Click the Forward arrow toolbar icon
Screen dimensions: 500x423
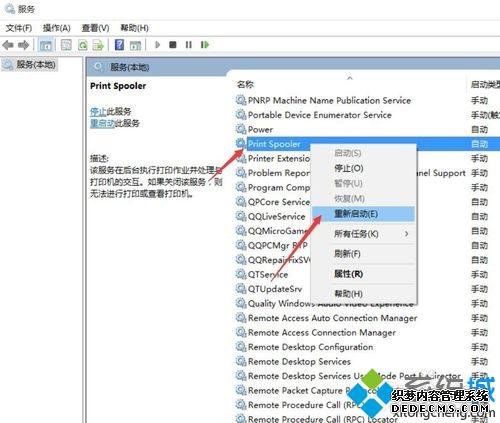click(23, 45)
